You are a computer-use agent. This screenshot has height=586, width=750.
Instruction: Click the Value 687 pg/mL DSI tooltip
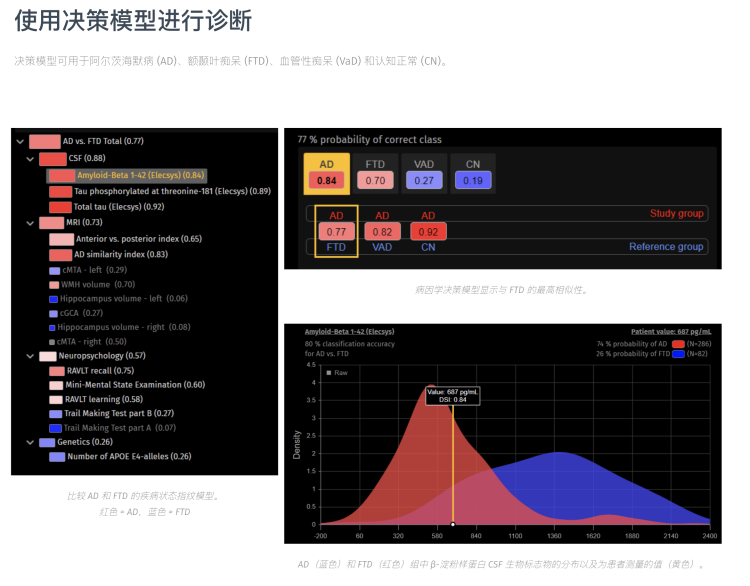coord(452,396)
